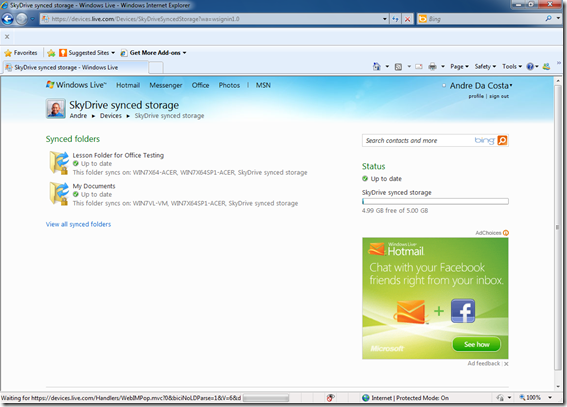Open the Page menu dropdown
Screen dimensions: 567x407
[x=459, y=67]
